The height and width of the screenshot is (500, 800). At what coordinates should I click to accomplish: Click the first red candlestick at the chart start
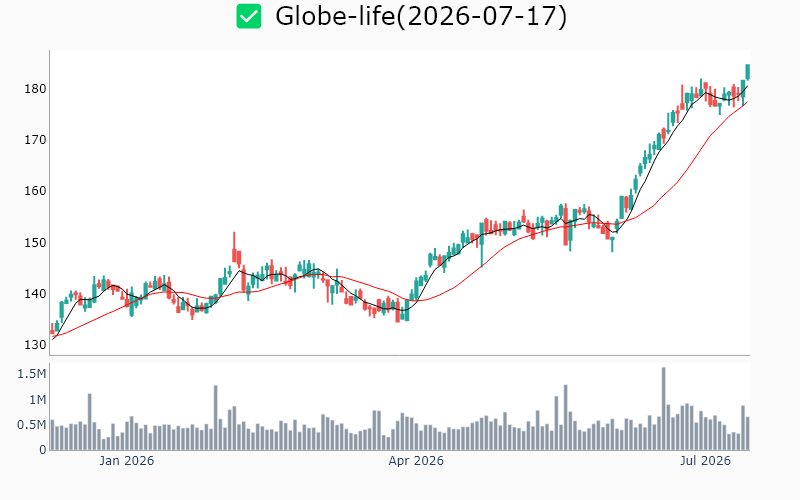pyautogui.click(x=52, y=330)
